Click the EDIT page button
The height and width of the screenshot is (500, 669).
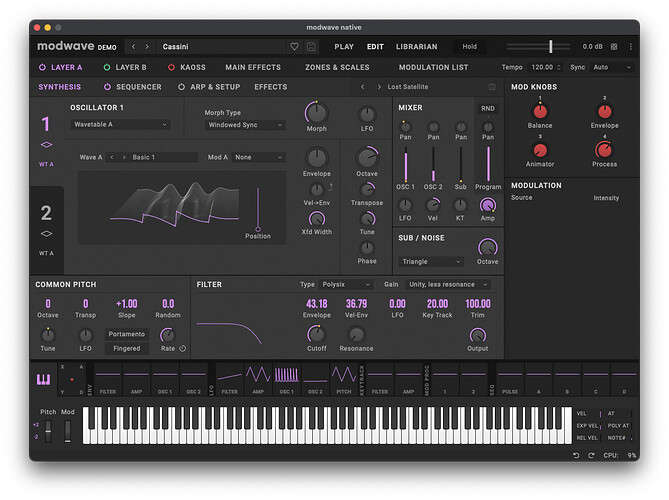(x=375, y=47)
